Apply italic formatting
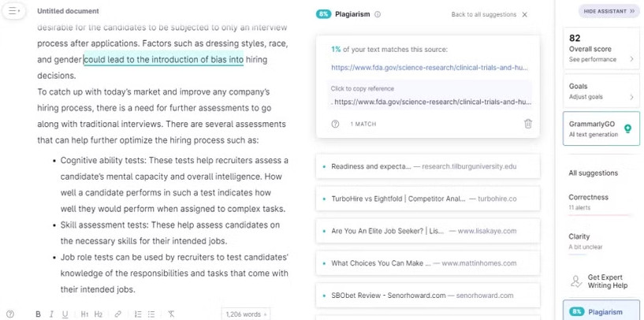This screenshot has height=320, width=644. [51, 314]
